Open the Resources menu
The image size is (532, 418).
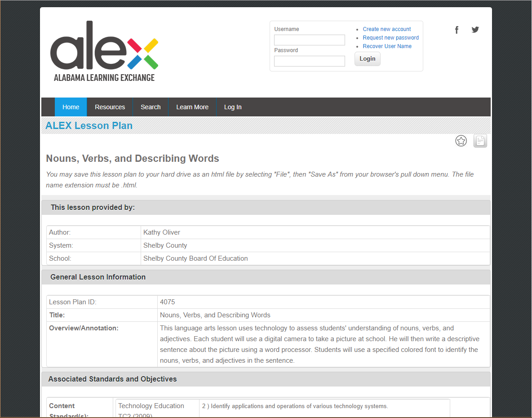coord(110,107)
